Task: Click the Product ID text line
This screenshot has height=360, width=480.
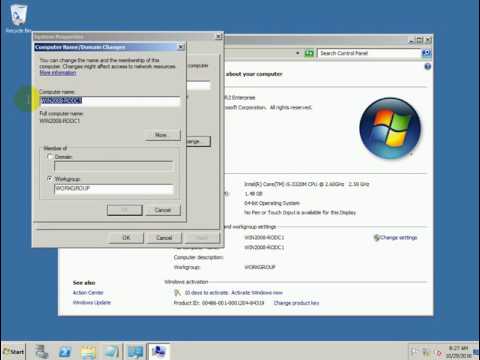Action: click(x=219, y=303)
